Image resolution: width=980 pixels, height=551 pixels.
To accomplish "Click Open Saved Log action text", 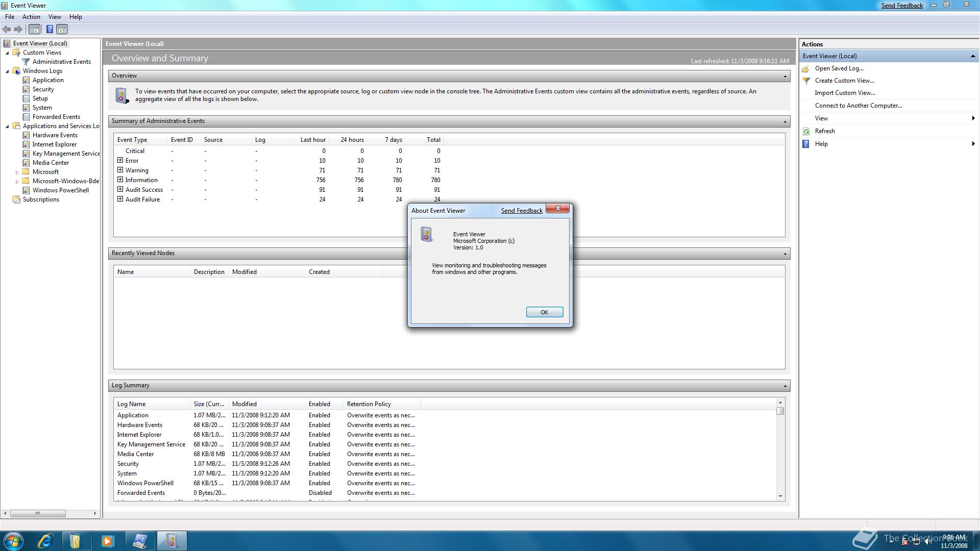I will point(839,68).
